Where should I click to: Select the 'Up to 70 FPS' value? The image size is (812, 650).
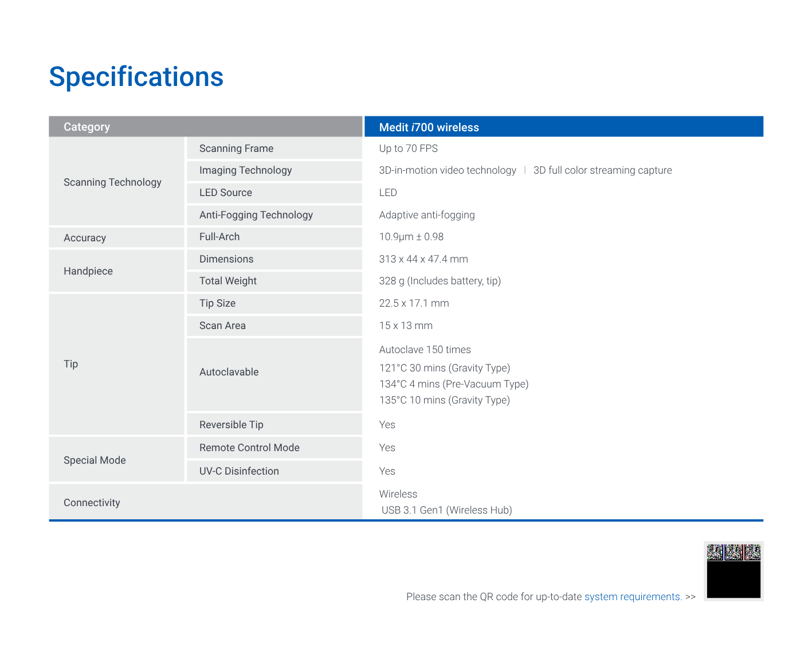pyautogui.click(x=408, y=148)
